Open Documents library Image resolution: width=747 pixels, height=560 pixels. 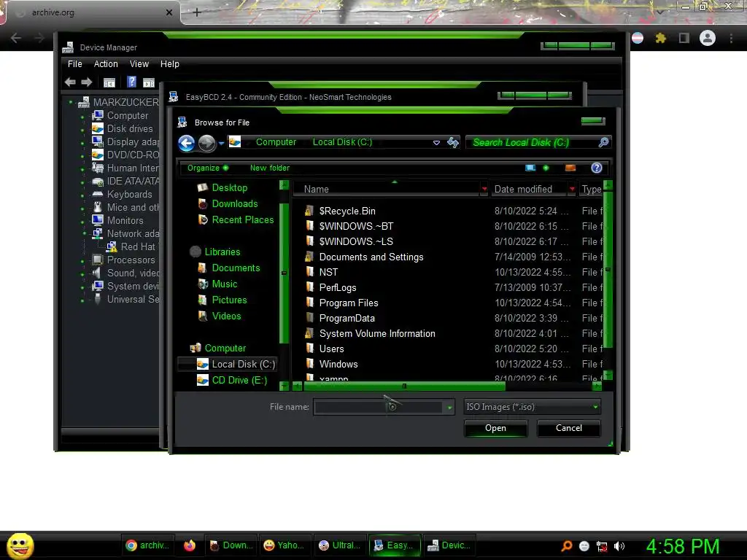click(x=236, y=268)
